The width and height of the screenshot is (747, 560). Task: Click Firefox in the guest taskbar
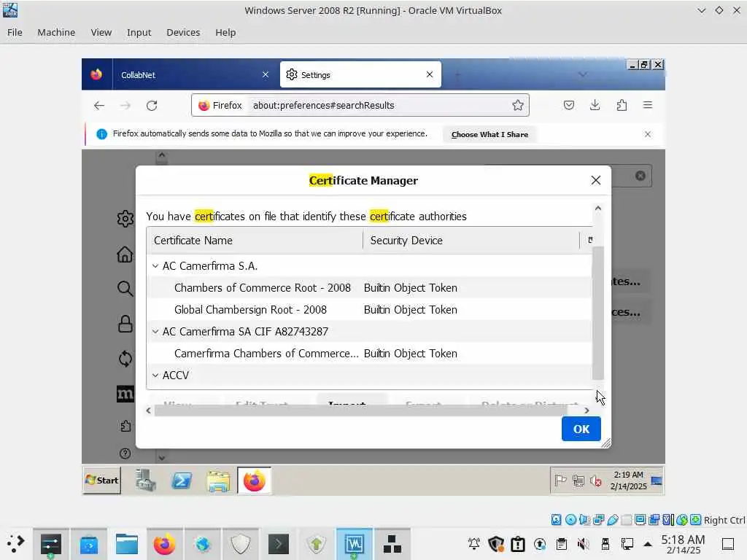[255, 481]
